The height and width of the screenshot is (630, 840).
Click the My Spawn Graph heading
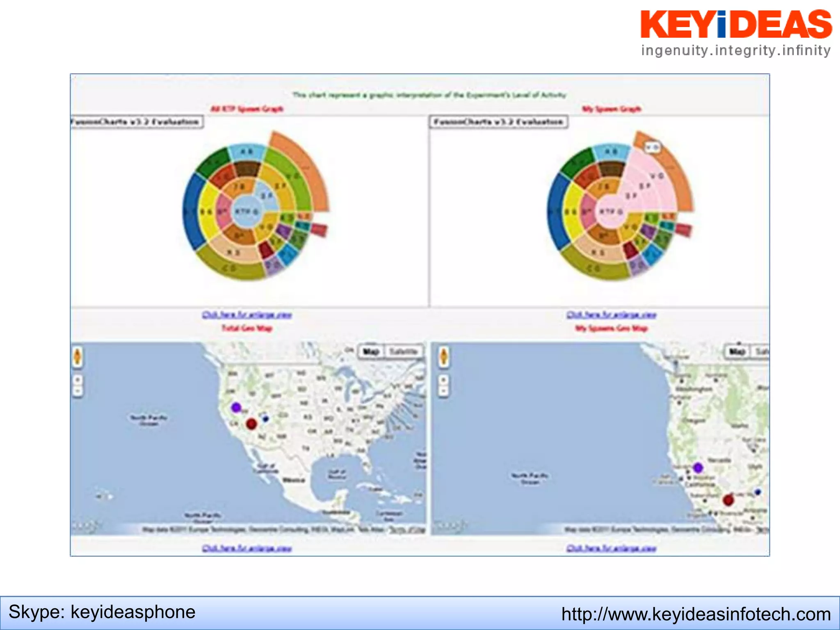[x=612, y=109]
